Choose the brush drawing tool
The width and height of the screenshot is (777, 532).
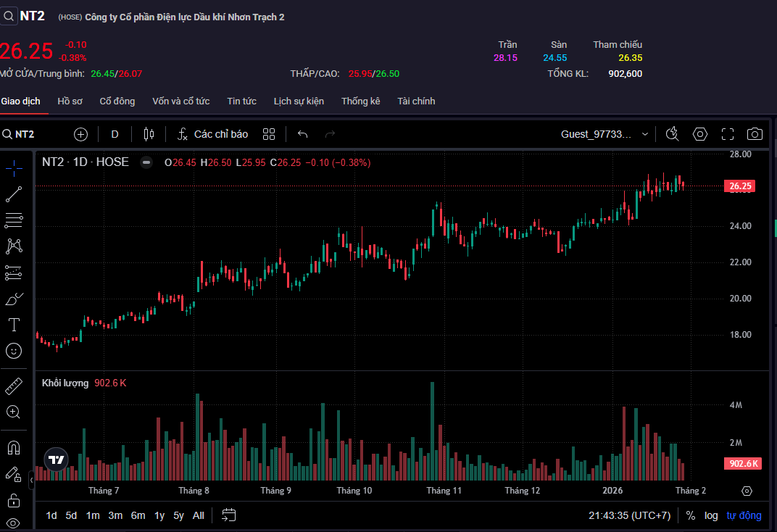pyautogui.click(x=14, y=299)
